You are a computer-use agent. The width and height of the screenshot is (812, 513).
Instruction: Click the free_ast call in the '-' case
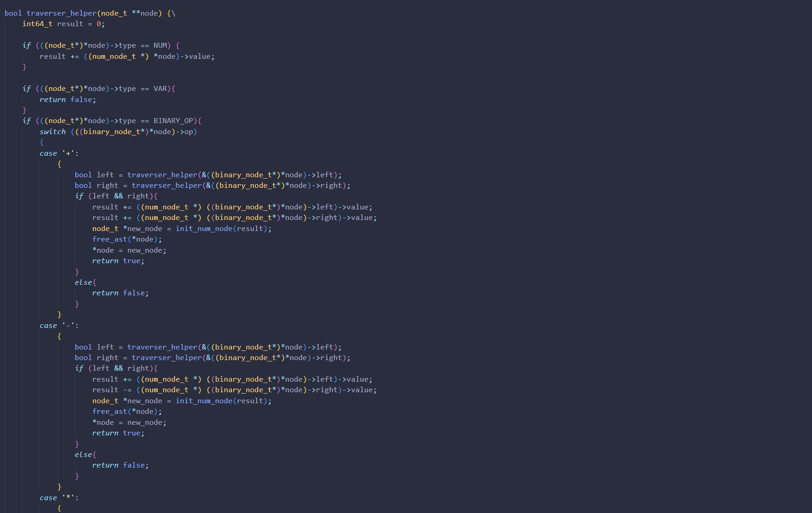[x=109, y=412]
